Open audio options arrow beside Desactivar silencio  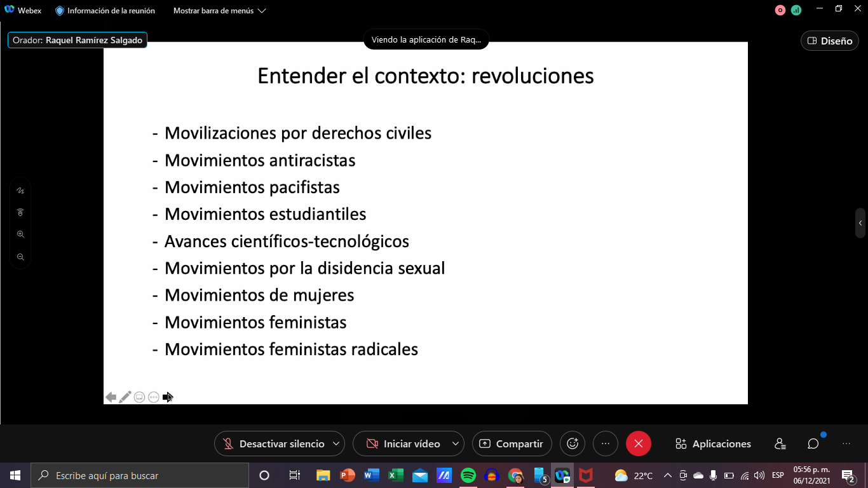coord(336,444)
